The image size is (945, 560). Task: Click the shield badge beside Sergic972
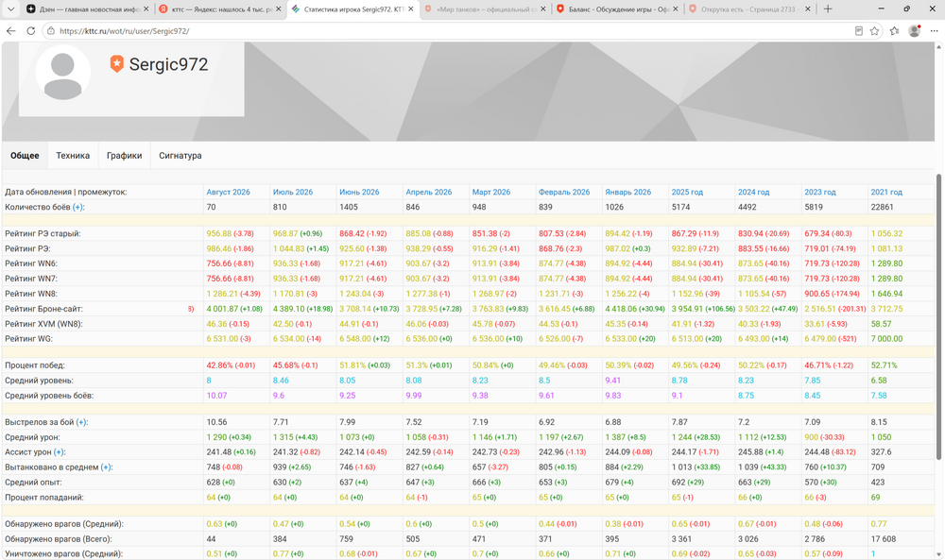[x=117, y=64]
